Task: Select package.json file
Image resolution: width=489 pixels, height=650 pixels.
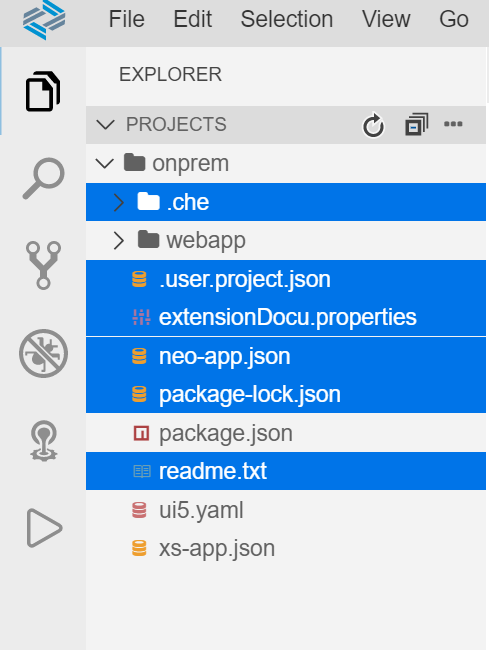Action: pyautogui.click(x=286, y=433)
